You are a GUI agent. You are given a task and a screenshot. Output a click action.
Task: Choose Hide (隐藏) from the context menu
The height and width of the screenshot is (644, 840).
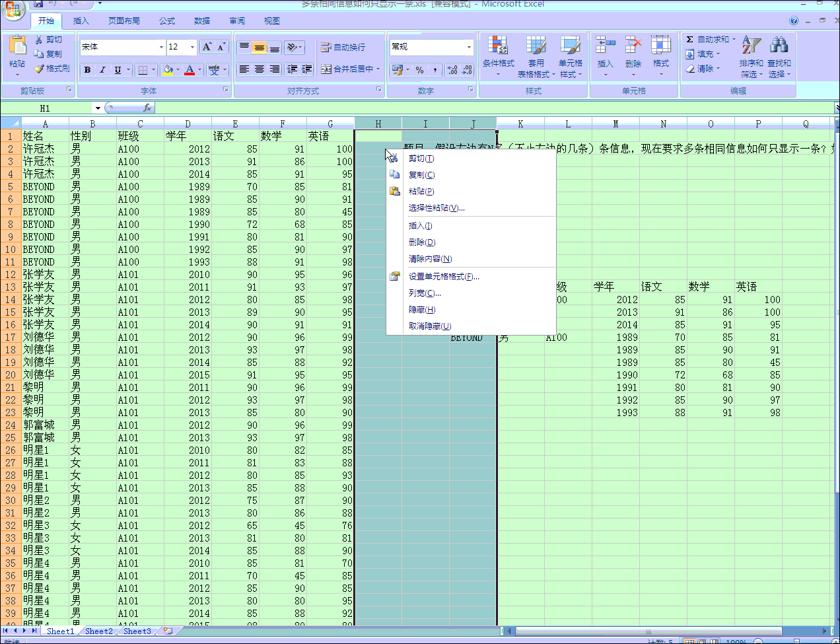click(422, 310)
